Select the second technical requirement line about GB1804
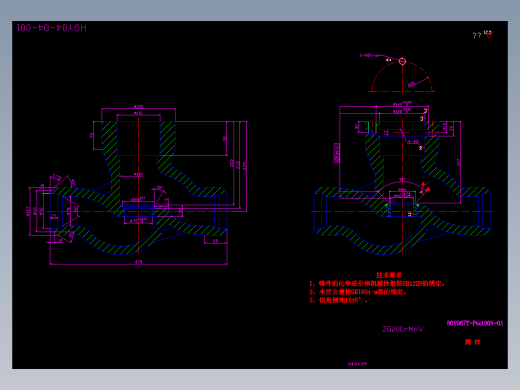The width and height of the screenshot is (520, 390). point(358,292)
